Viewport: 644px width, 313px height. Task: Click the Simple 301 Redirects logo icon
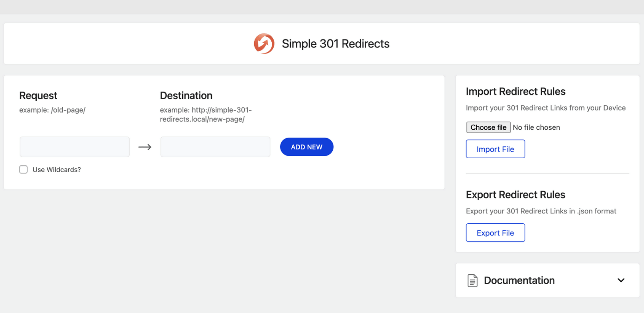(x=263, y=44)
